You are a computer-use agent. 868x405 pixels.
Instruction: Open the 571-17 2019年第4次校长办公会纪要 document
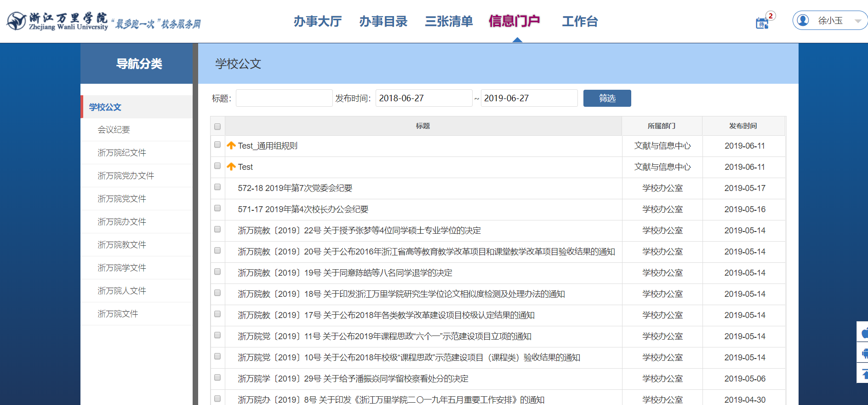click(x=303, y=209)
